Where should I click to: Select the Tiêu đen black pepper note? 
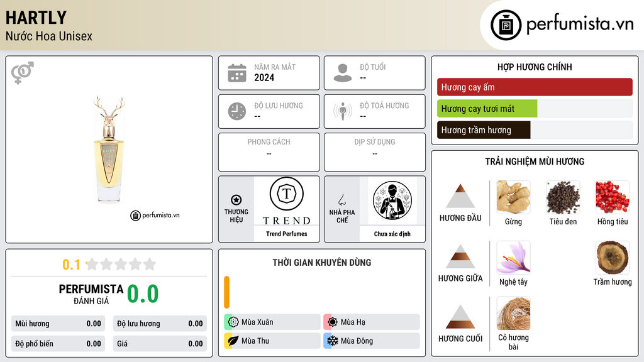coord(563,197)
